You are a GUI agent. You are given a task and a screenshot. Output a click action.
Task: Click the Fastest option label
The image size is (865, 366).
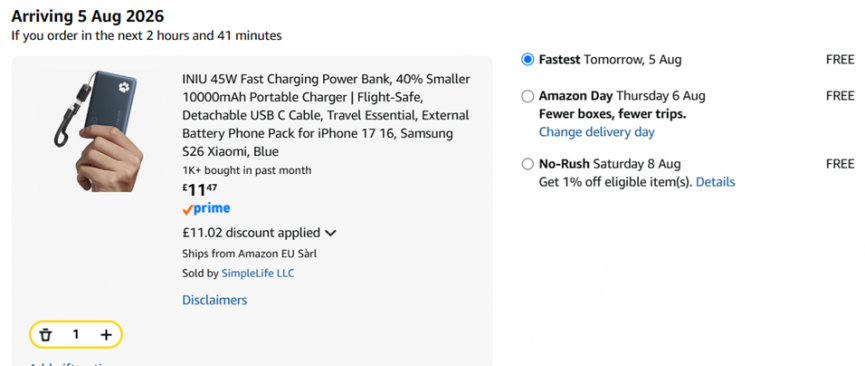tap(559, 60)
